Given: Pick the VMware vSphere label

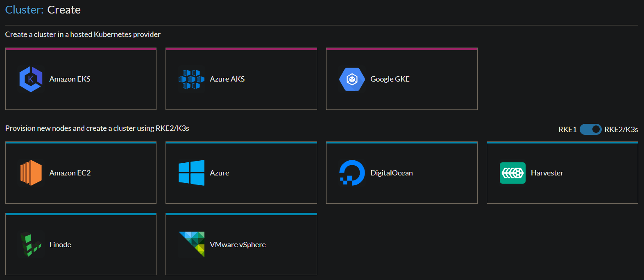Looking at the screenshot, I should [238, 245].
